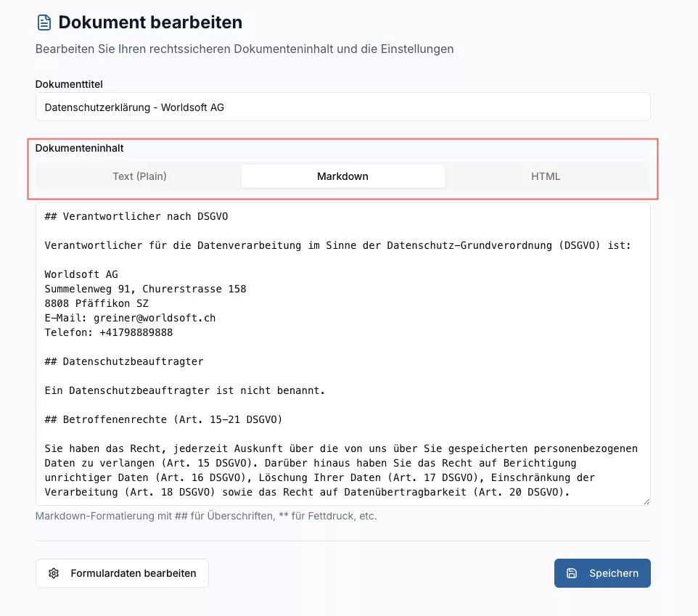The height and width of the screenshot is (616, 698).
Task: Click the Dokumenttitel field label
Action: (x=69, y=84)
